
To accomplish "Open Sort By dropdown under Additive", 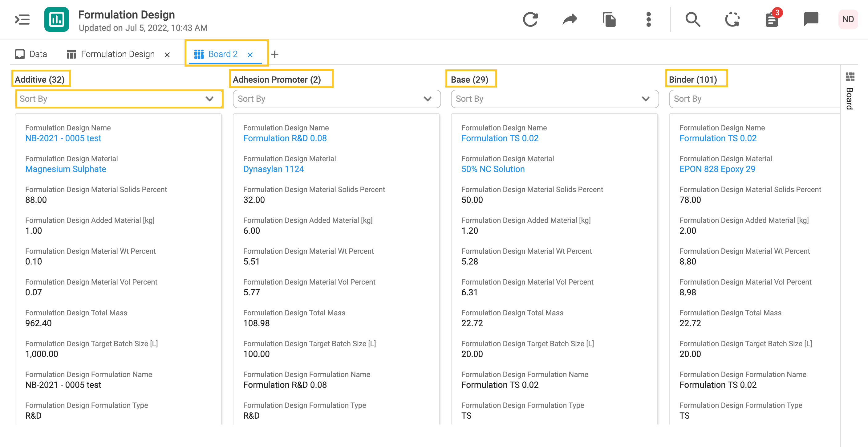I will tap(119, 99).
